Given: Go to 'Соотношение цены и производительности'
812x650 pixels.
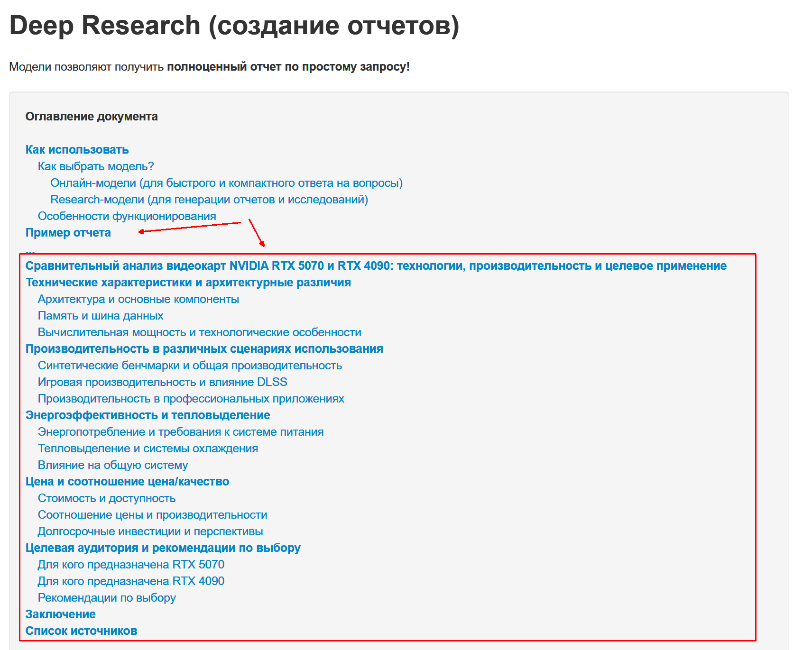Looking at the screenshot, I should [x=153, y=515].
